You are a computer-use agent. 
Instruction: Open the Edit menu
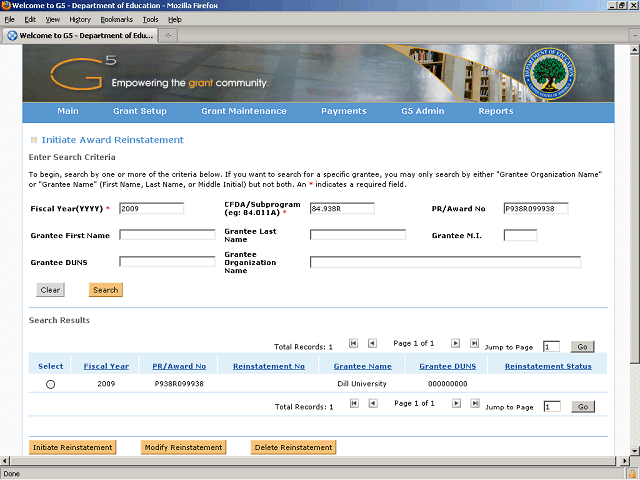[x=30, y=20]
